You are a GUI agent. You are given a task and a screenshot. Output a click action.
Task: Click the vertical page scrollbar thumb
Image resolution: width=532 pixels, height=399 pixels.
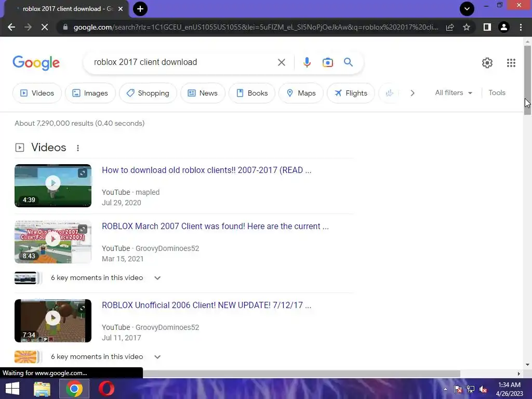click(527, 80)
